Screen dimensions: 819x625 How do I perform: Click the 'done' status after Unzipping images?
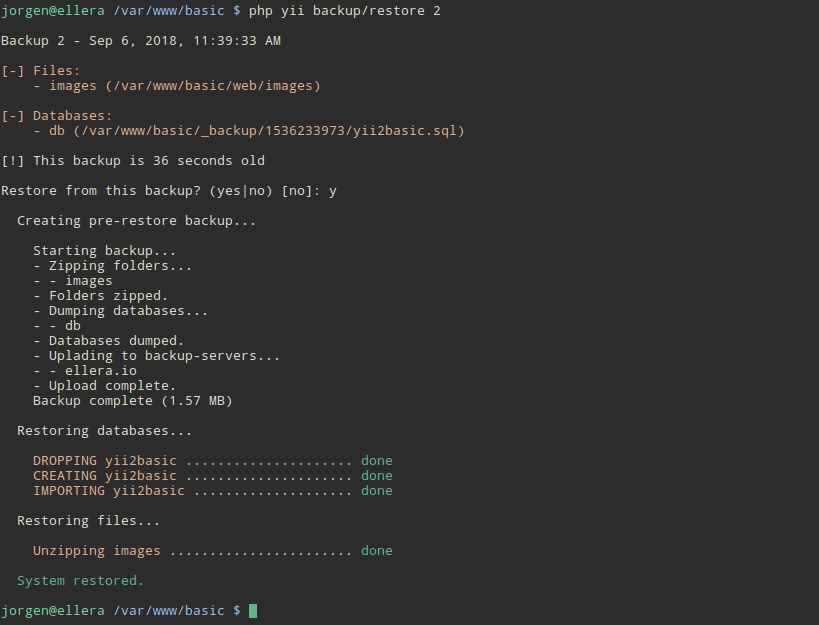377,551
